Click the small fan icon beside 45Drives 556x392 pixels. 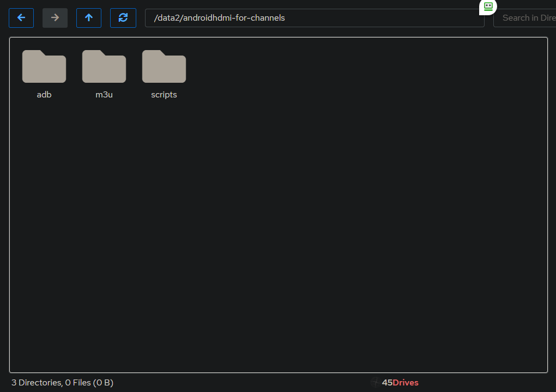376,383
